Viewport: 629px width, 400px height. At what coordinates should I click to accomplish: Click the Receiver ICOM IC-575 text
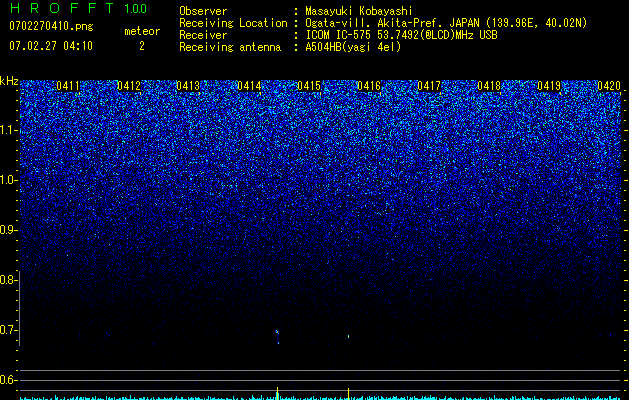(x=401, y=35)
